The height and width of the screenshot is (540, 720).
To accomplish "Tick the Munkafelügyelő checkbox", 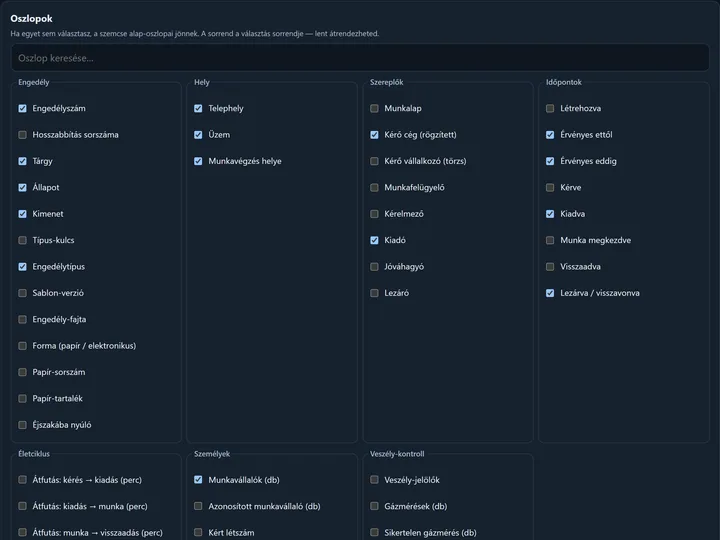I will [x=374, y=187].
